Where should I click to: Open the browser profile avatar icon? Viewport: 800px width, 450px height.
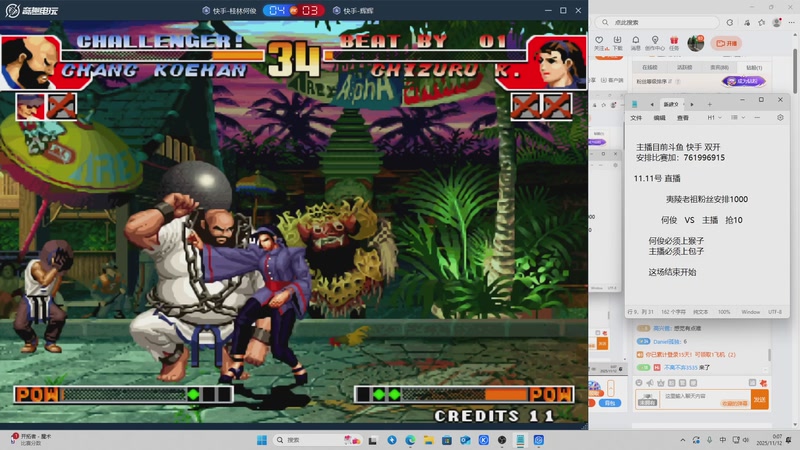click(777, 22)
